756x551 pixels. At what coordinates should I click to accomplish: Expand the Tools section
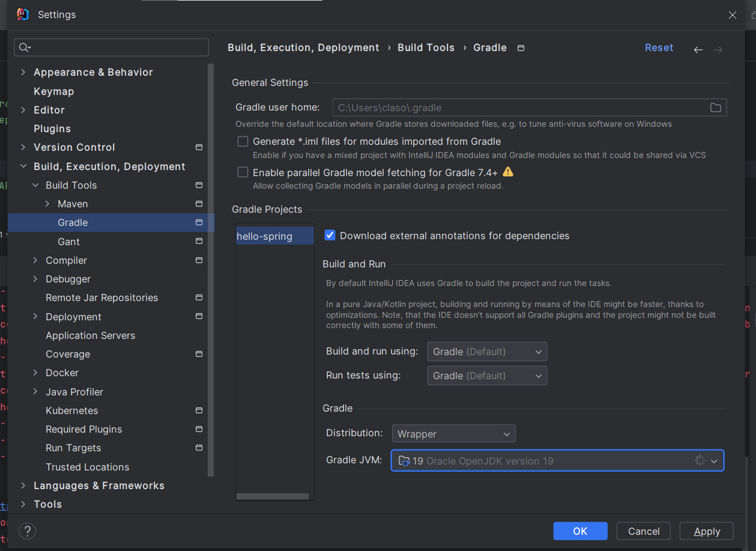(x=23, y=504)
